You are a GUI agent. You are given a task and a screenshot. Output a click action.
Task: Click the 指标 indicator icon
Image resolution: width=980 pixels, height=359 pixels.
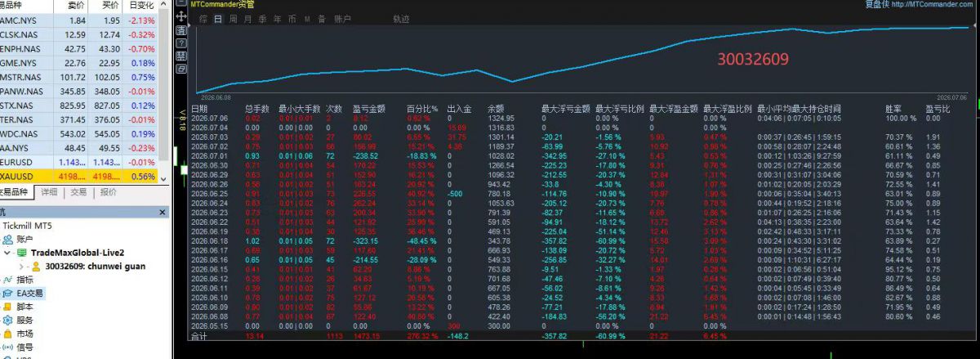click(7, 280)
